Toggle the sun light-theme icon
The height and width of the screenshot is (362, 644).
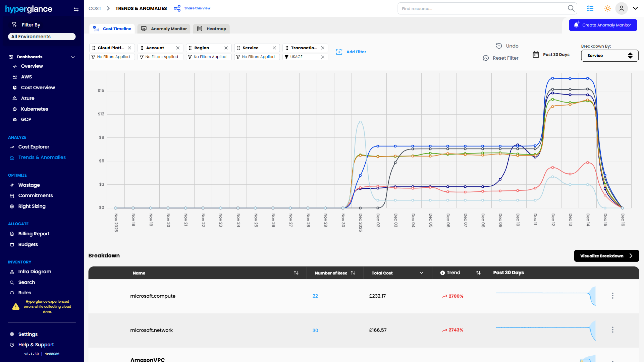point(607,8)
